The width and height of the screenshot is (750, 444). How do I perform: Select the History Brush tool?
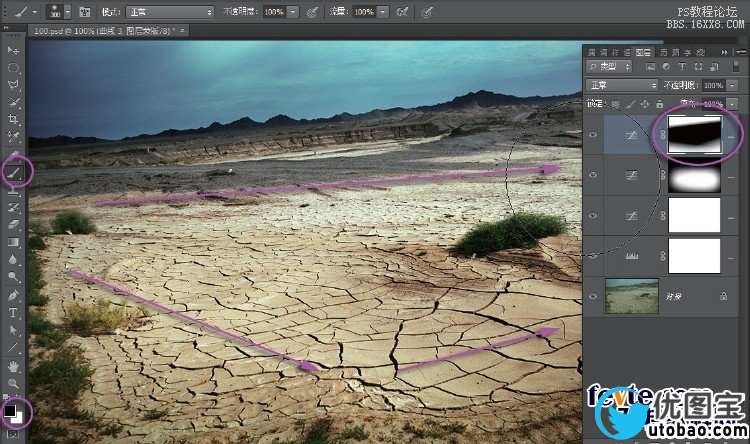click(13, 208)
